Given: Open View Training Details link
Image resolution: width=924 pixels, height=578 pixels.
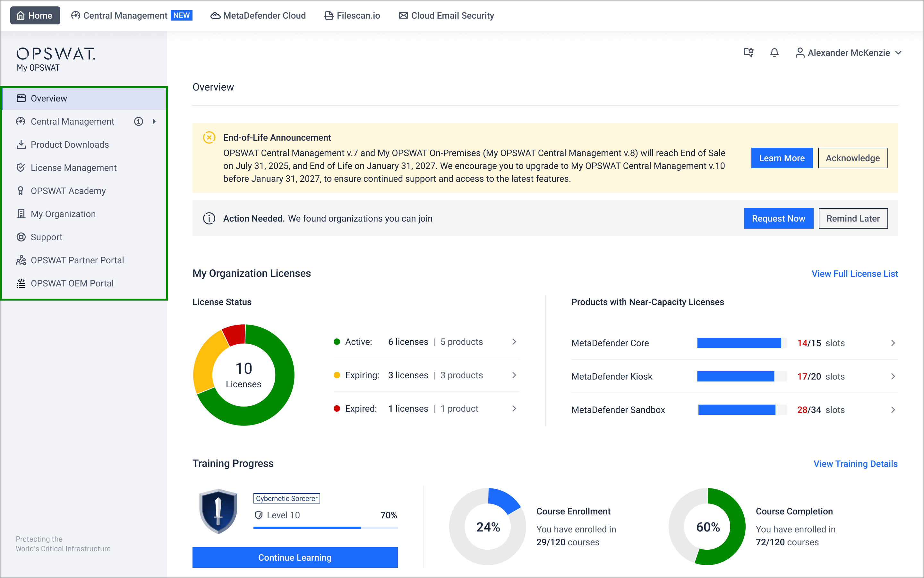Looking at the screenshot, I should point(855,464).
